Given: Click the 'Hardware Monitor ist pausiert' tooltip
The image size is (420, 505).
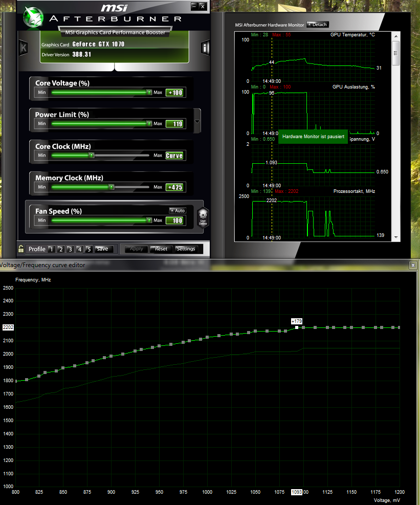Looking at the screenshot, I should [313, 137].
